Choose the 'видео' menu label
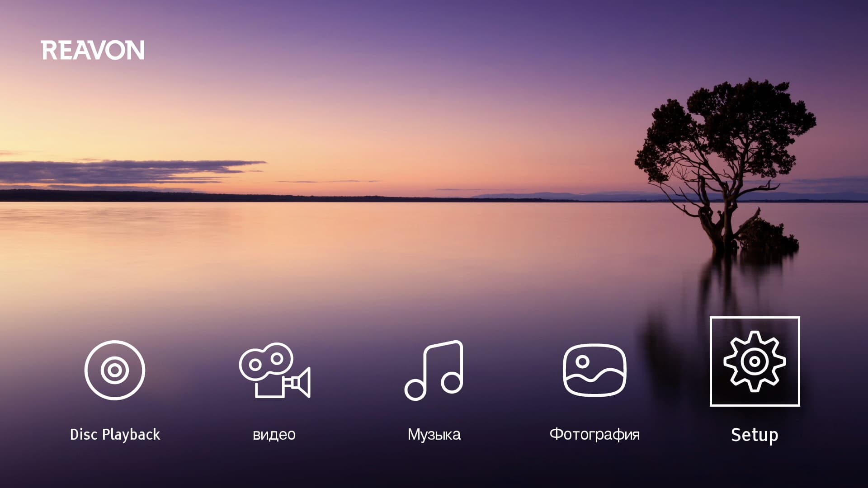Screen dimensions: 868x488 pos(274,435)
